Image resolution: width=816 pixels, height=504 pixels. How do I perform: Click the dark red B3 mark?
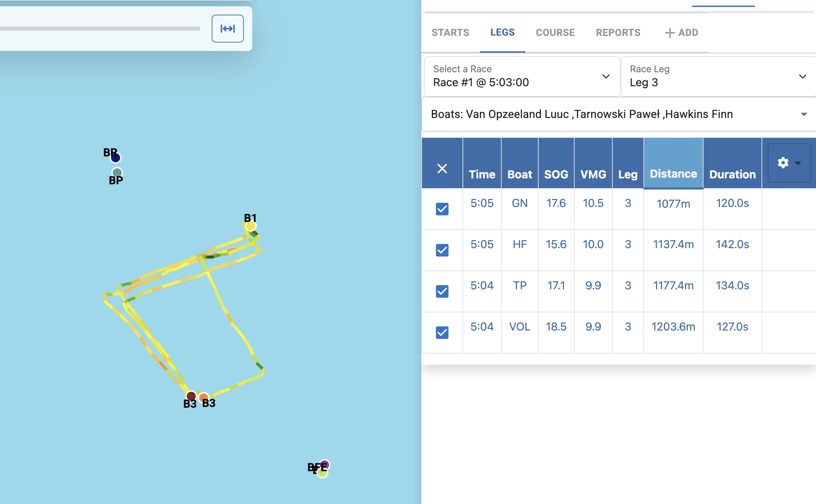point(191,396)
